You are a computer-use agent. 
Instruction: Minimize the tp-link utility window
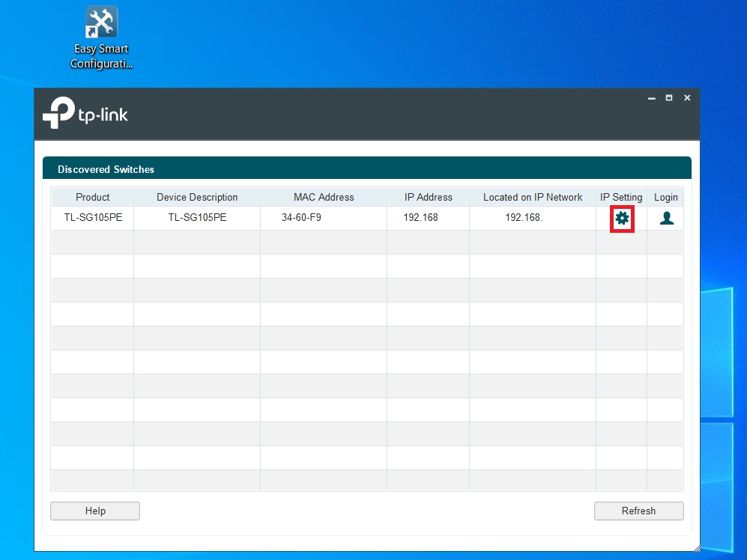(652, 98)
